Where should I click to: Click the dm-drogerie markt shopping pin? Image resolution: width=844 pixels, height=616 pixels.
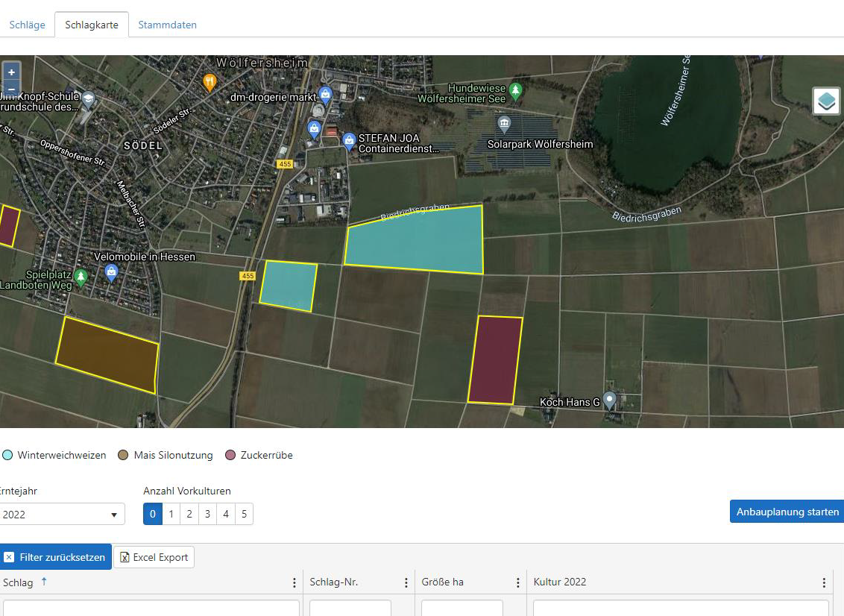325,95
